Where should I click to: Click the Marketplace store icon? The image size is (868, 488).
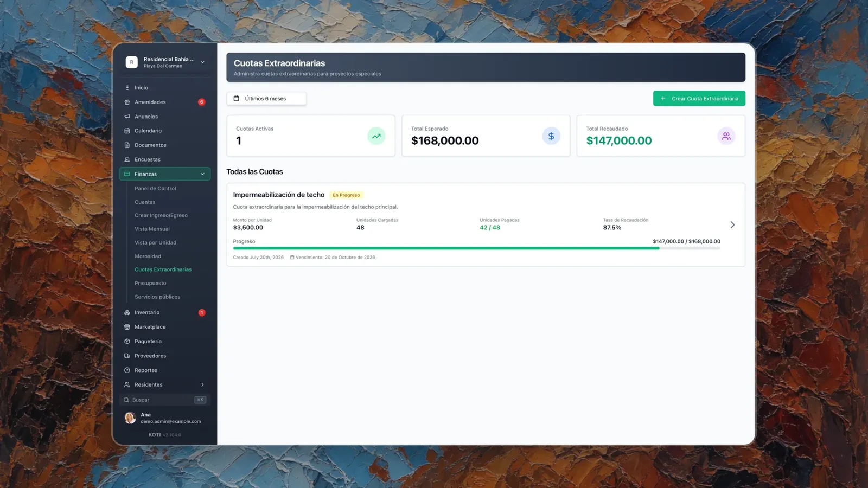click(127, 327)
